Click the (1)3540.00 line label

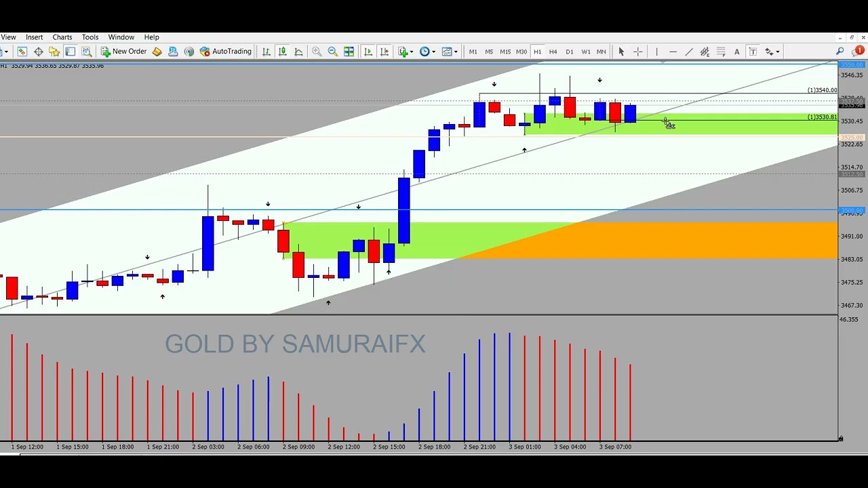click(822, 90)
